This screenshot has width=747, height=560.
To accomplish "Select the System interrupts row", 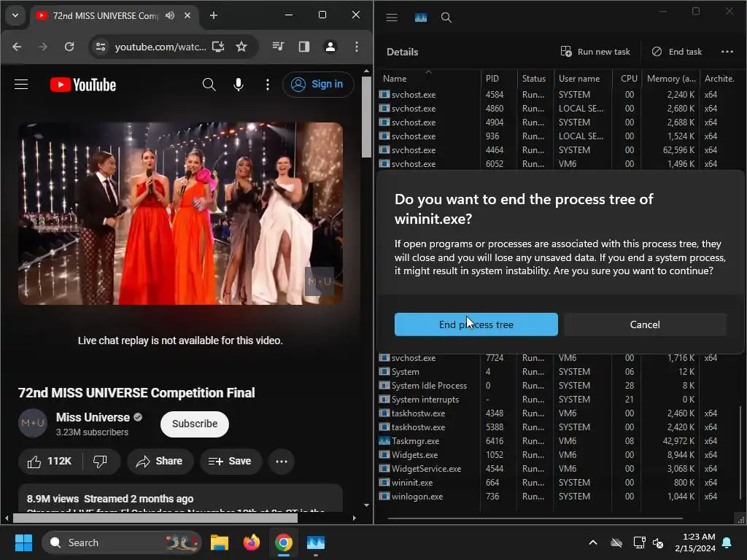I will click(x=557, y=399).
